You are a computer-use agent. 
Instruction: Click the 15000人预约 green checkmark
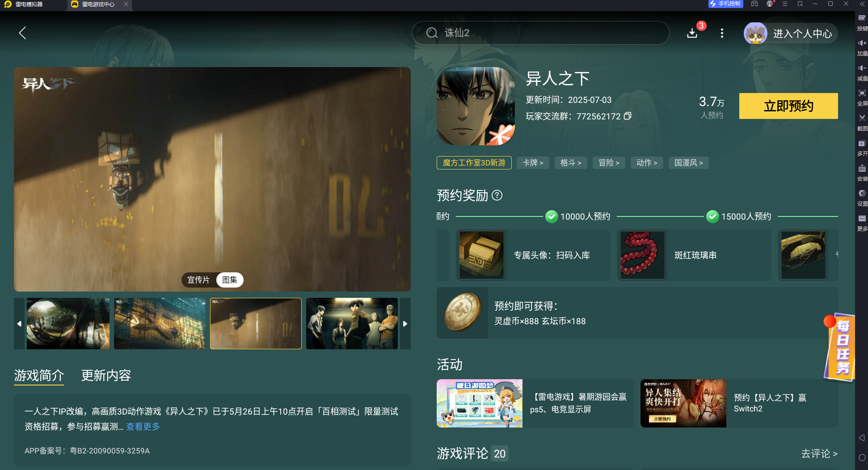pyautogui.click(x=712, y=216)
